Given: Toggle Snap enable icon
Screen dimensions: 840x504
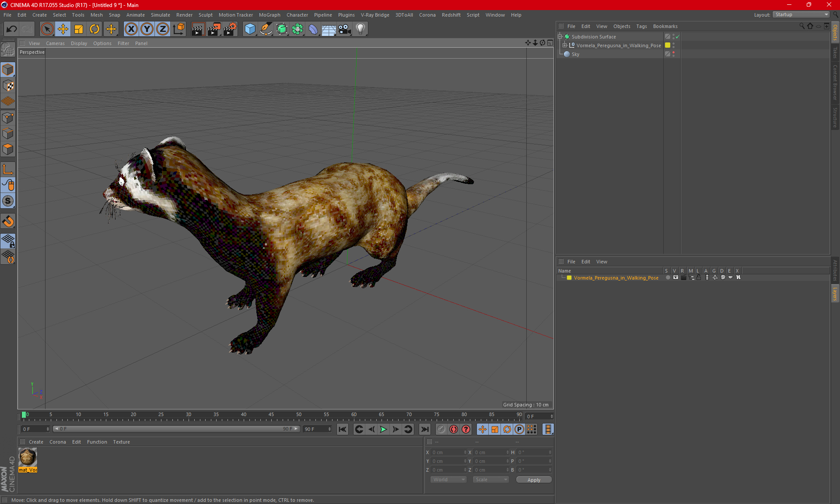Looking at the screenshot, I should click(8, 221).
